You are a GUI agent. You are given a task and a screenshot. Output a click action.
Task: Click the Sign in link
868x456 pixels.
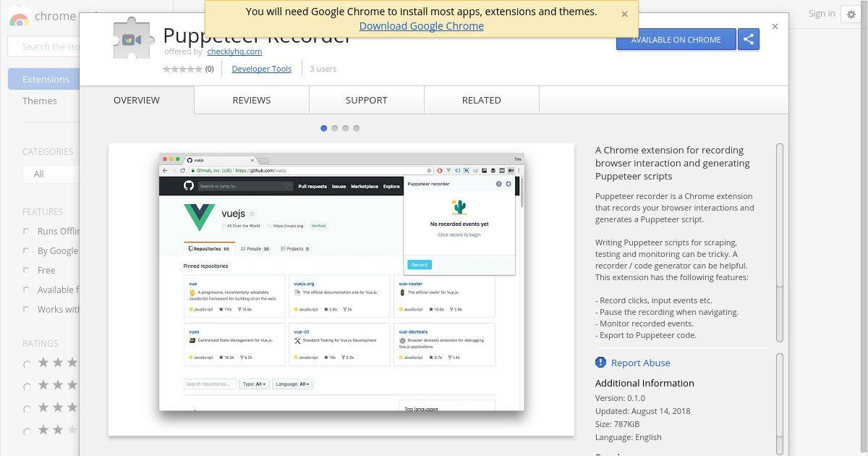tap(821, 14)
